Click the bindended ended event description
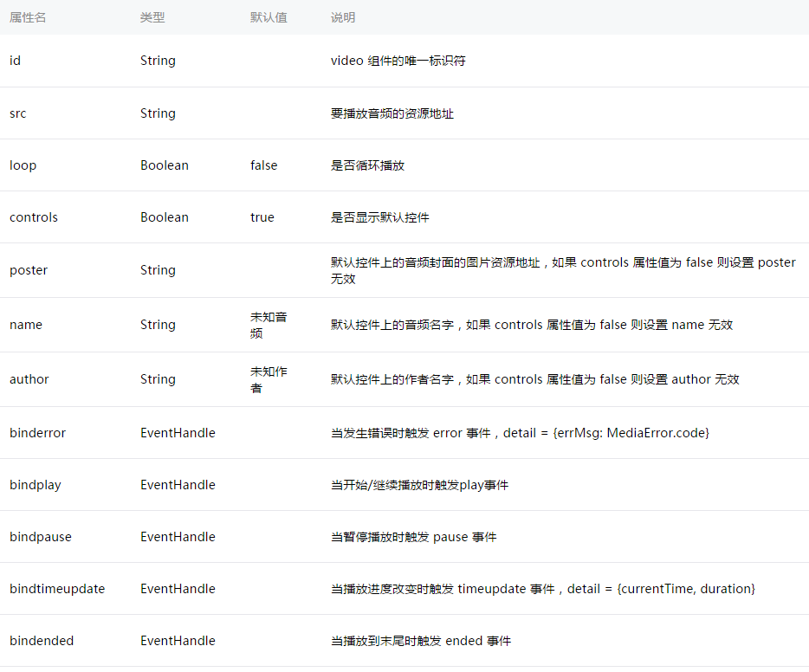Image resolution: width=809 pixels, height=672 pixels. (420, 641)
